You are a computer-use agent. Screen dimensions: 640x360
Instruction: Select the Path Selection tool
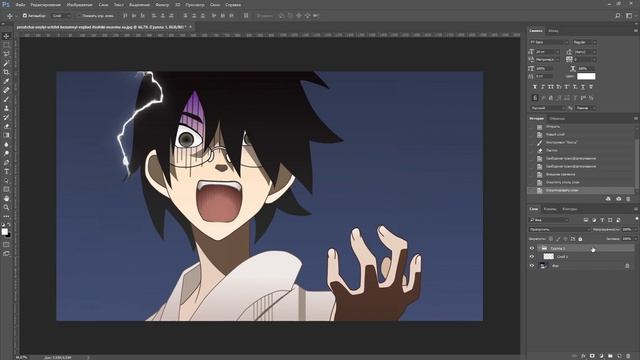tap(6, 180)
